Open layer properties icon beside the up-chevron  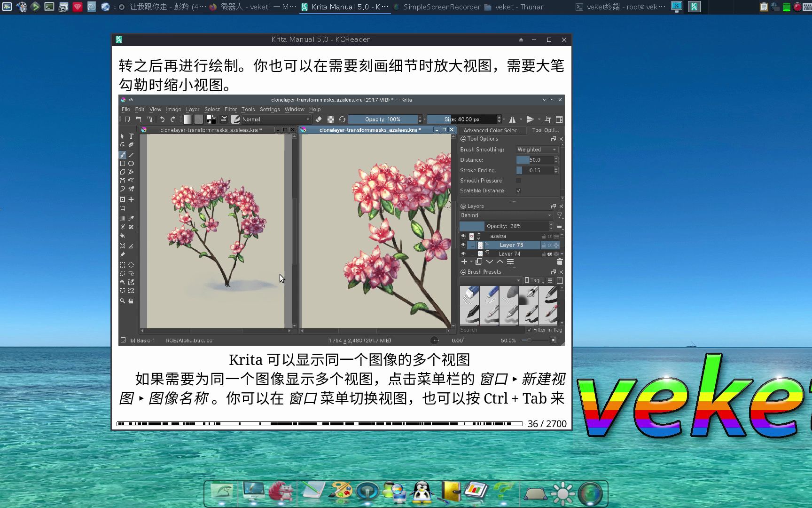coord(510,262)
